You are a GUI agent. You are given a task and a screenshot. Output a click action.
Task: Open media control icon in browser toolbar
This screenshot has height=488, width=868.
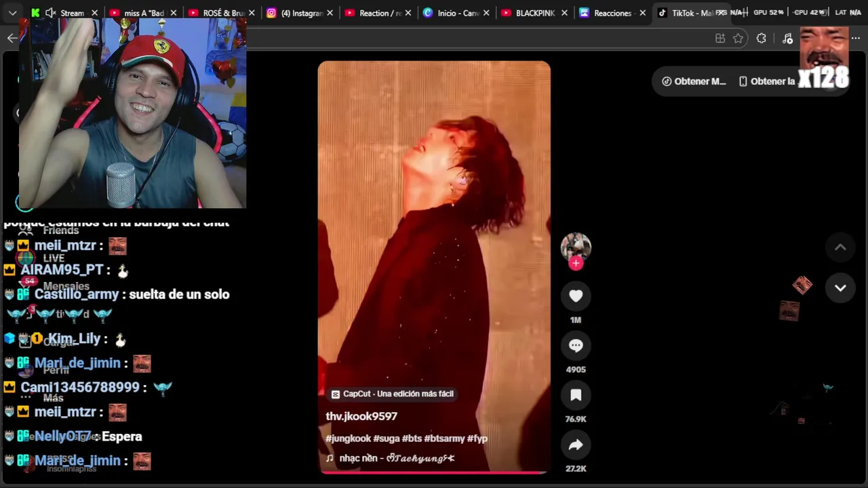[787, 39]
